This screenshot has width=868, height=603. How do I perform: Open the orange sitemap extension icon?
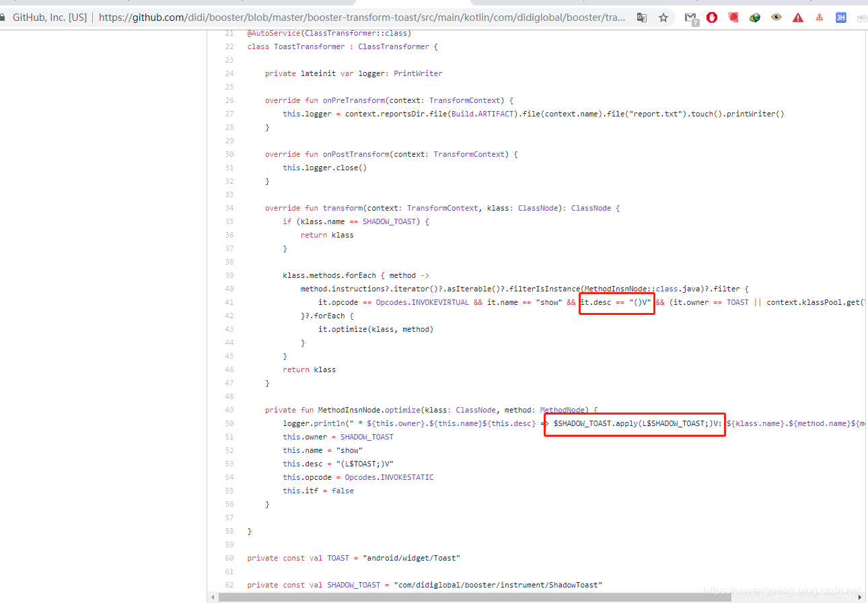coord(820,17)
